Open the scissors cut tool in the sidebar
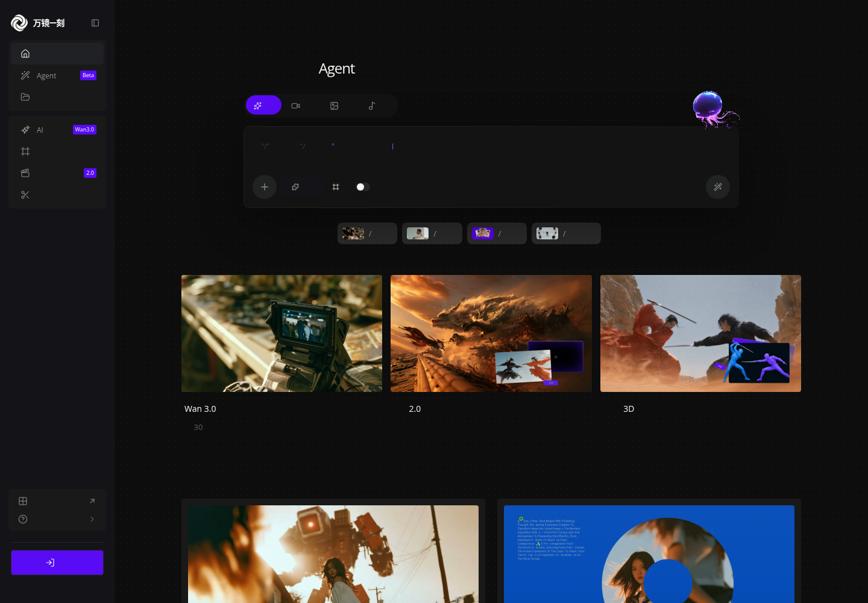 click(57, 195)
